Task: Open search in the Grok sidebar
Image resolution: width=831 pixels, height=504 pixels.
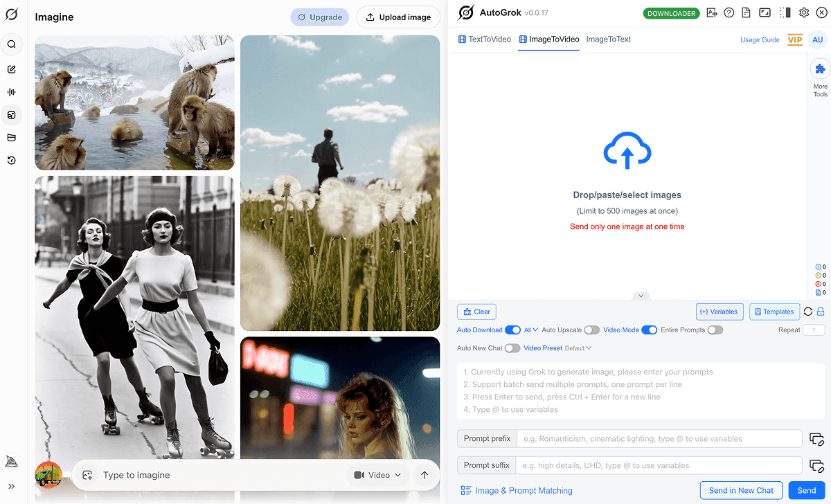Action: coord(12,44)
